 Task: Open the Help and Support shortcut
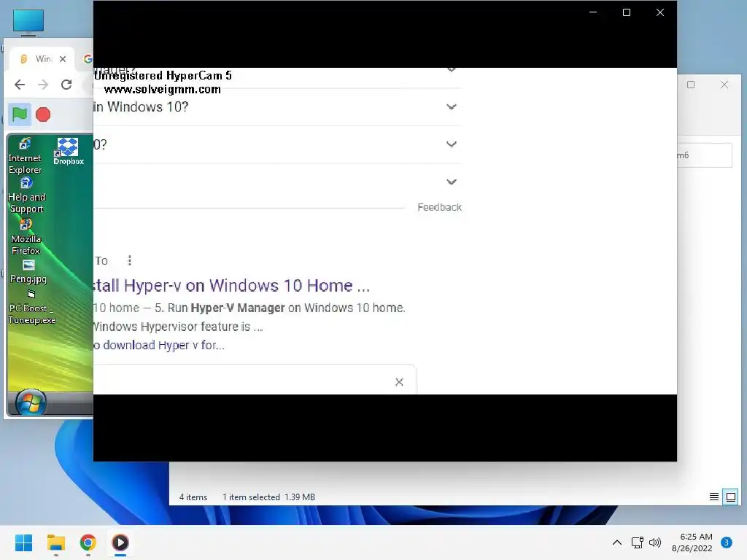click(x=26, y=195)
